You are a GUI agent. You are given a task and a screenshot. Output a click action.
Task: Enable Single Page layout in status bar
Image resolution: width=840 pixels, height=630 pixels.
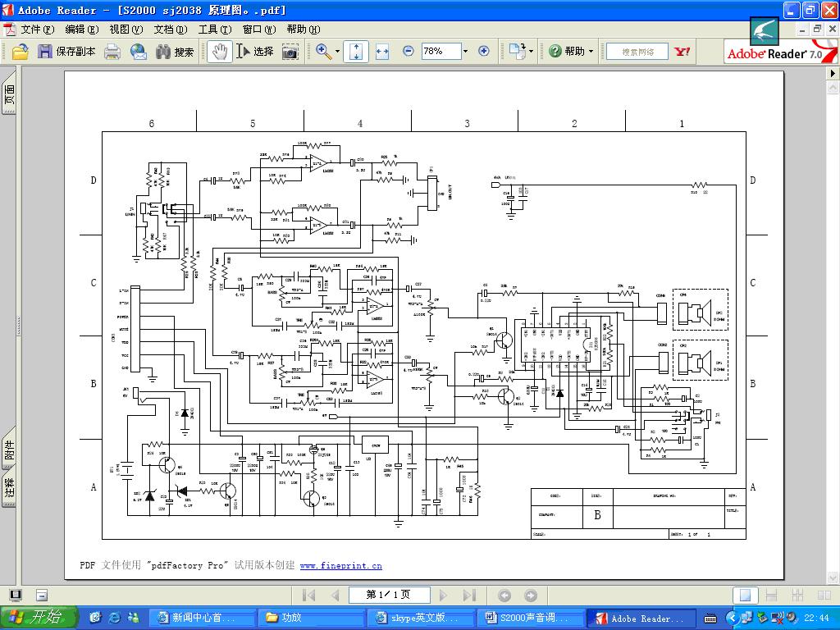pyautogui.click(x=745, y=596)
